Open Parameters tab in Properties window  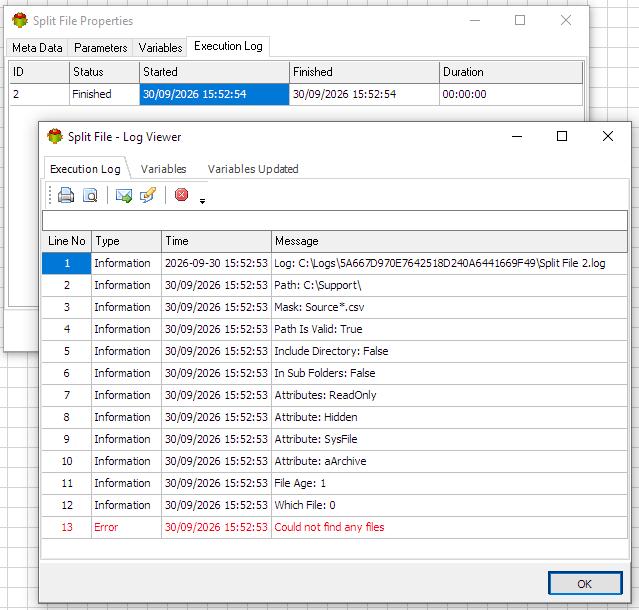click(101, 48)
